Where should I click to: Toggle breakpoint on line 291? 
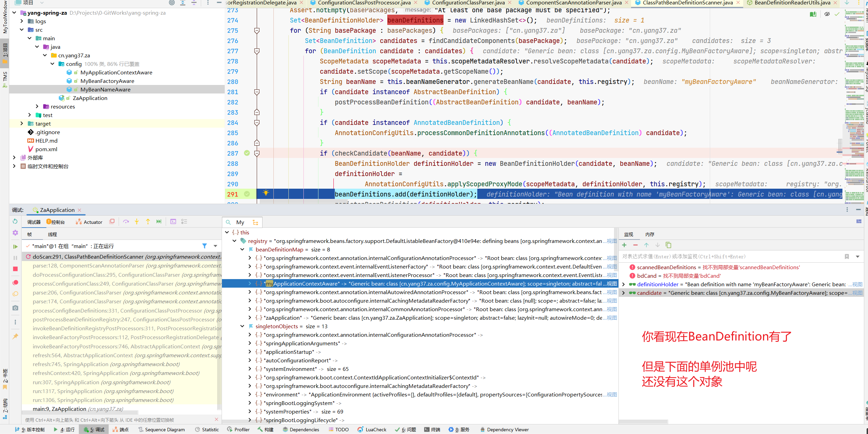[x=247, y=194]
